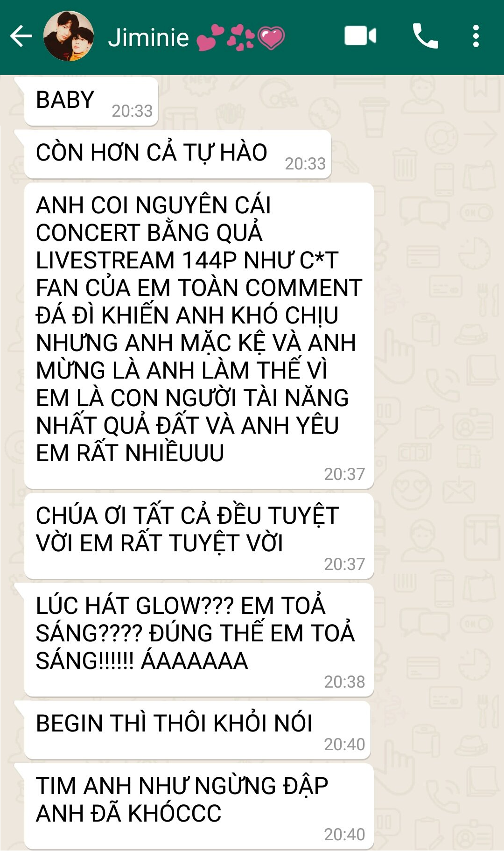Start a voice call via phone icon

425,36
